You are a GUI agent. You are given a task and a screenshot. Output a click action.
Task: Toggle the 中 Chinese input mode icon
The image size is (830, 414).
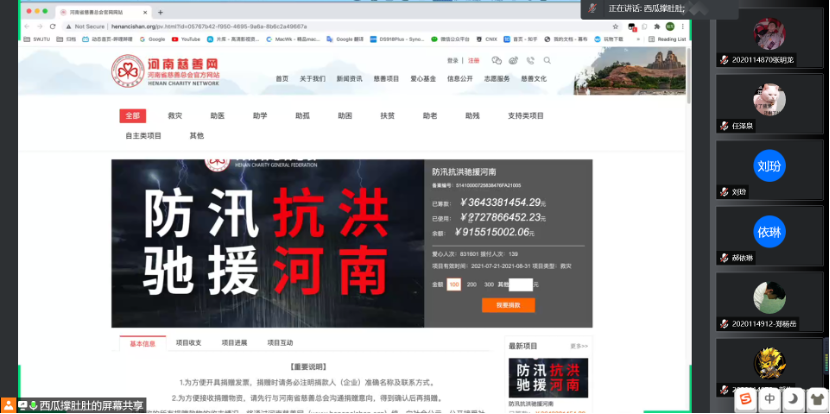click(x=769, y=400)
